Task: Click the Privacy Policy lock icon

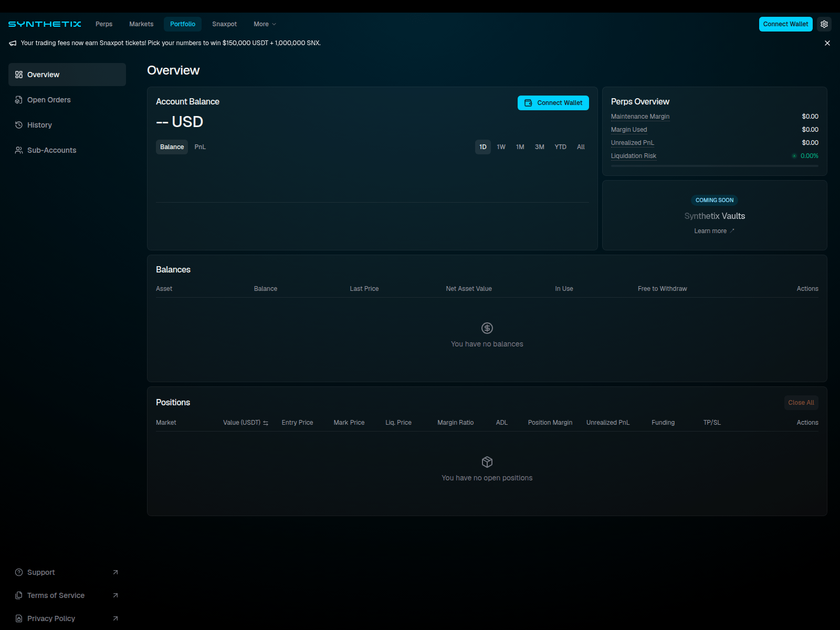Action: click(19, 618)
